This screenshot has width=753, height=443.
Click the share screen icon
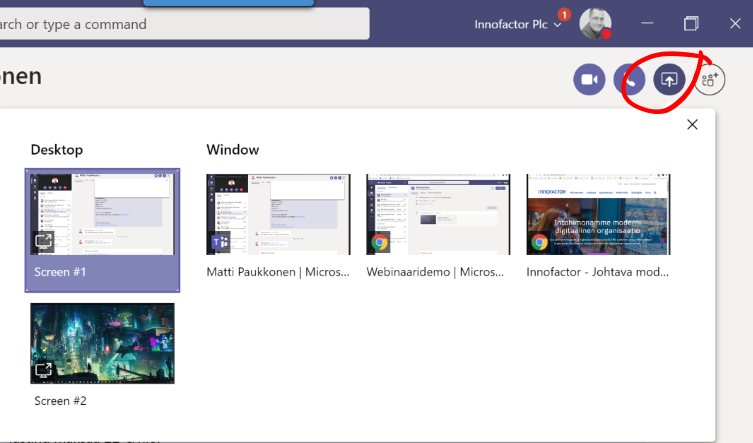pos(669,79)
